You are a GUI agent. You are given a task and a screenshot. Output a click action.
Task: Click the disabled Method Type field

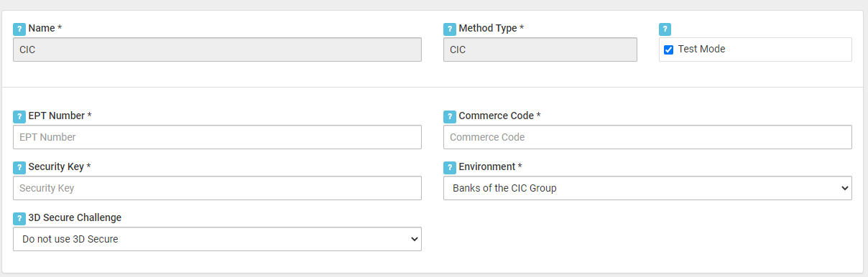(x=540, y=50)
